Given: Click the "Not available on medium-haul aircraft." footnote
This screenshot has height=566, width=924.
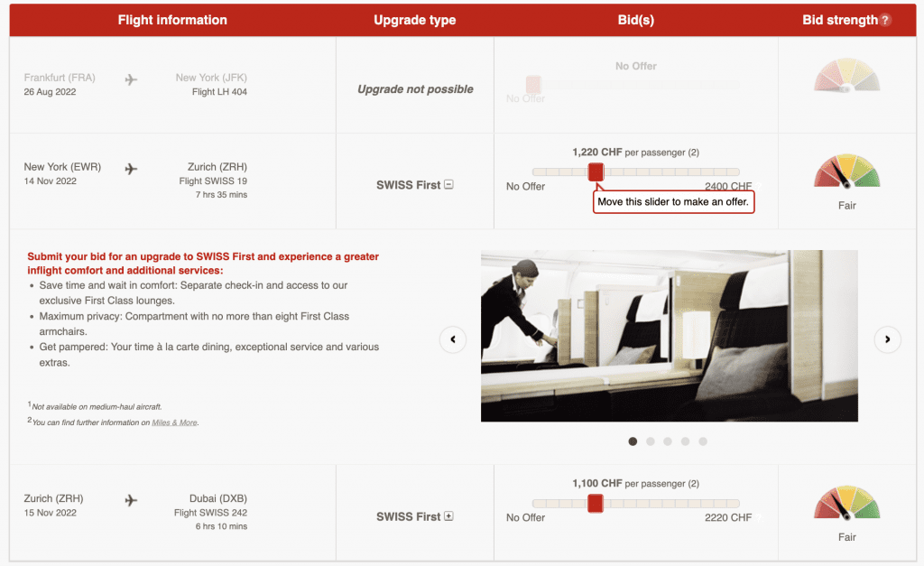Looking at the screenshot, I should (x=97, y=407).
